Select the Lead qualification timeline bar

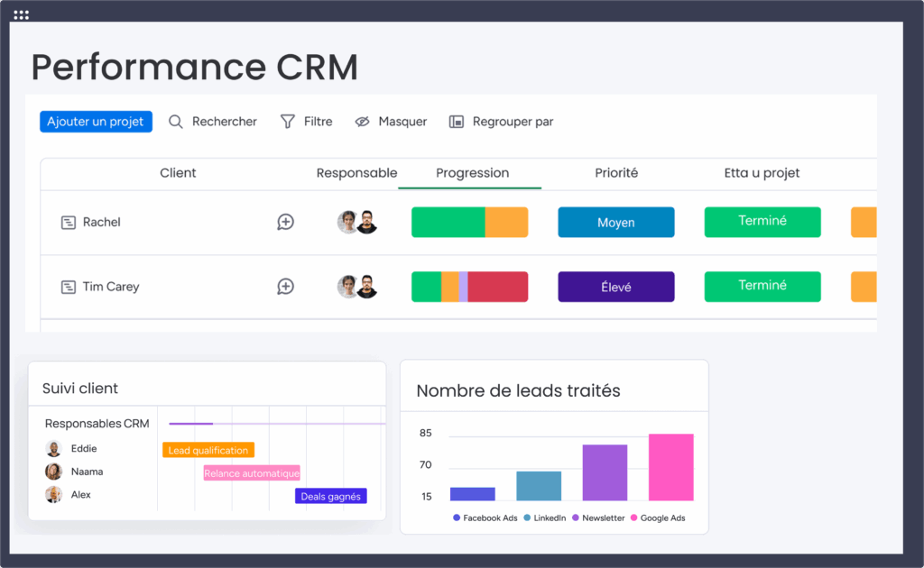208,450
